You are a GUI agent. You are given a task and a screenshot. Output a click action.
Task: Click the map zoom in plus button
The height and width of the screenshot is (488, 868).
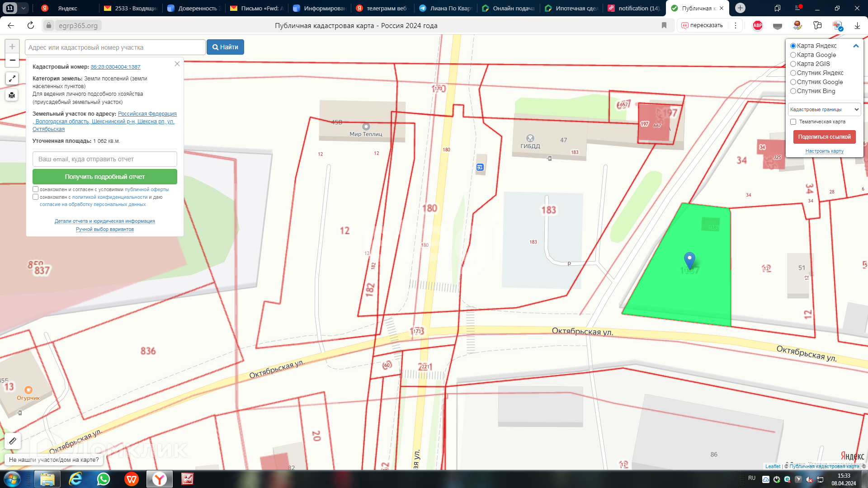point(12,47)
